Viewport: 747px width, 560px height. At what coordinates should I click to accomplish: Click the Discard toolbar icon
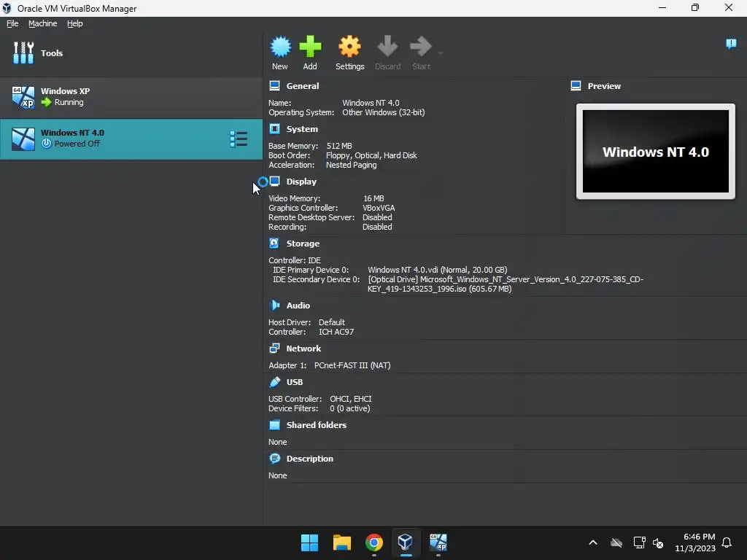pyautogui.click(x=387, y=47)
